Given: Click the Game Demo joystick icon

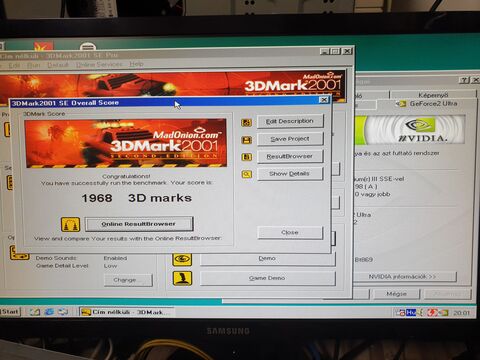Looking at the screenshot, I should (x=182, y=278).
